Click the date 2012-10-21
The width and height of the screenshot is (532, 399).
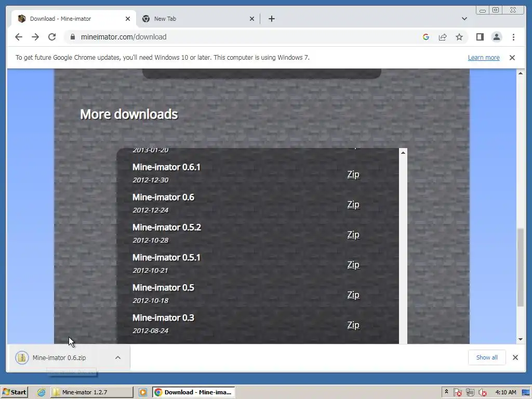150,271
